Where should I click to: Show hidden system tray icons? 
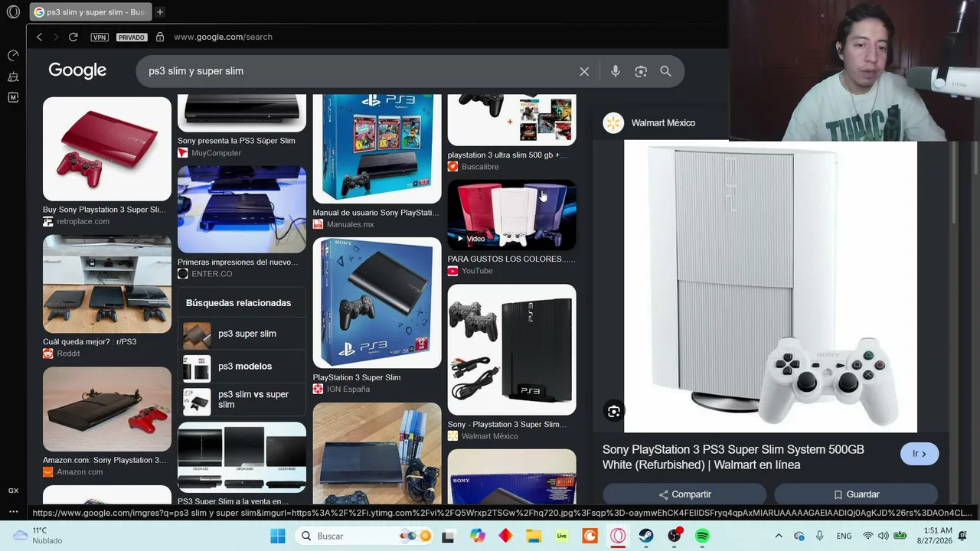pyautogui.click(x=779, y=536)
